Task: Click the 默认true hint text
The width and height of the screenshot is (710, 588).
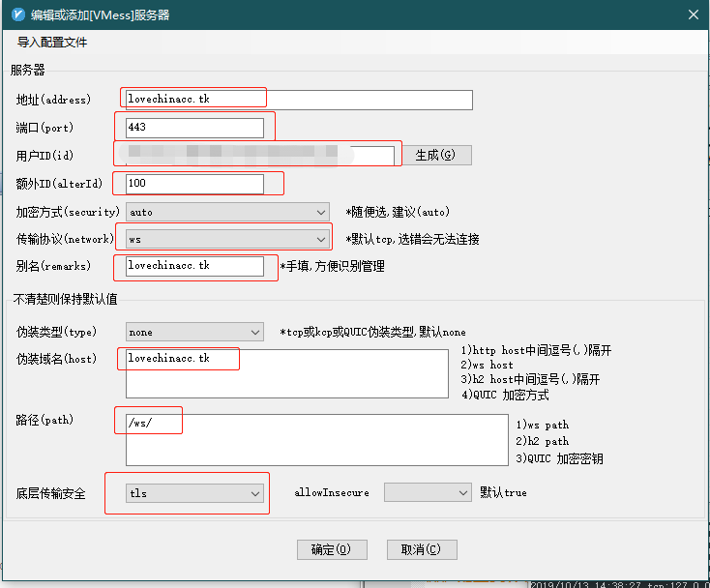Action: click(504, 492)
